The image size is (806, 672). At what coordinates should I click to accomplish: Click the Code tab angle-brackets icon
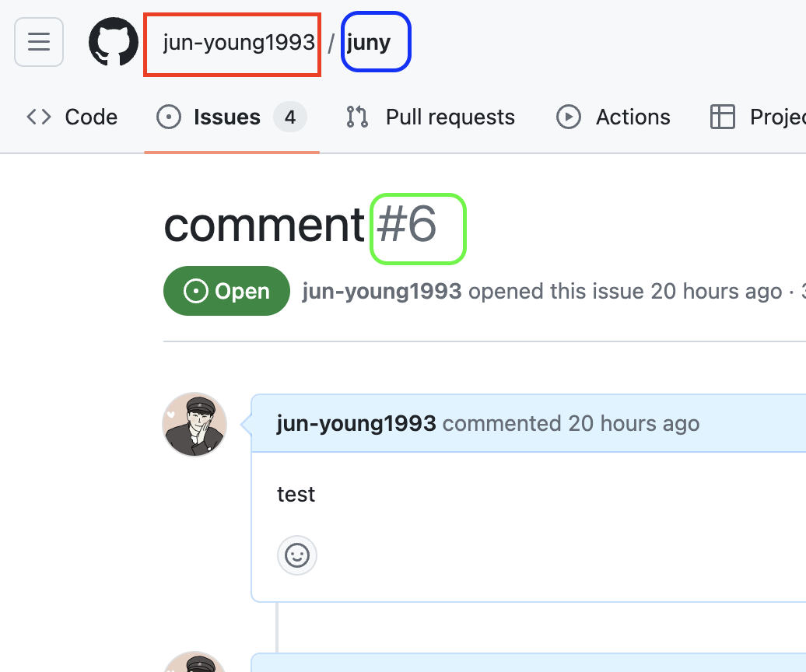point(39,117)
